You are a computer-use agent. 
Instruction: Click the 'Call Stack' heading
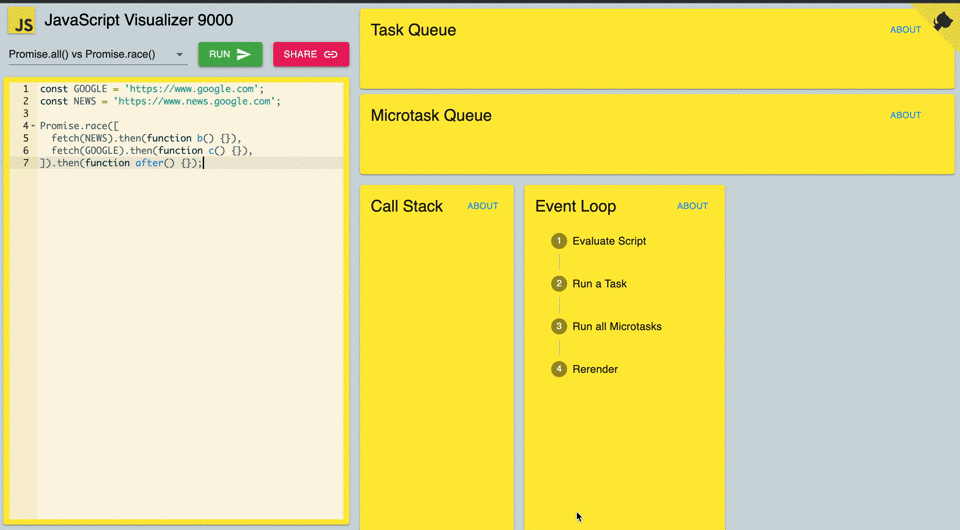(407, 206)
